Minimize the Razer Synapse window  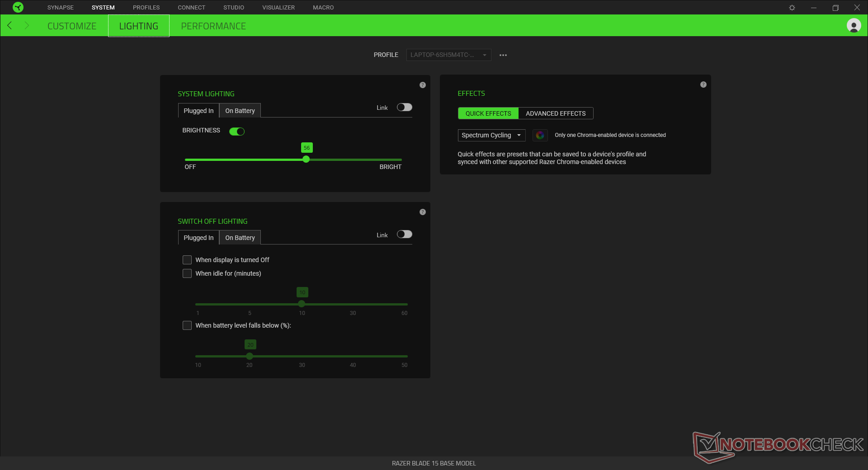[x=814, y=8]
